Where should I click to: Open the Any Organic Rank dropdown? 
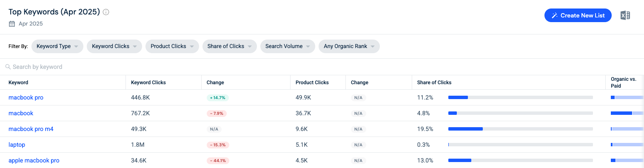click(349, 46)
